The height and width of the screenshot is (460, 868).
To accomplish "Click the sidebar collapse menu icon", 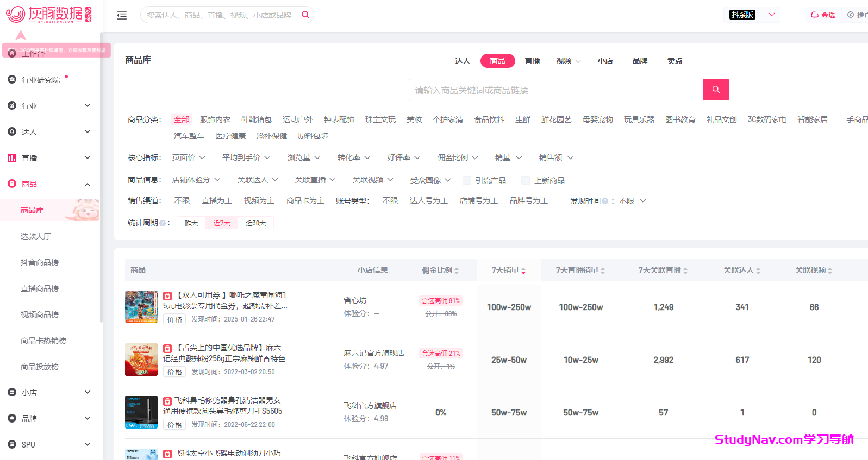I will tap(122, 15).
